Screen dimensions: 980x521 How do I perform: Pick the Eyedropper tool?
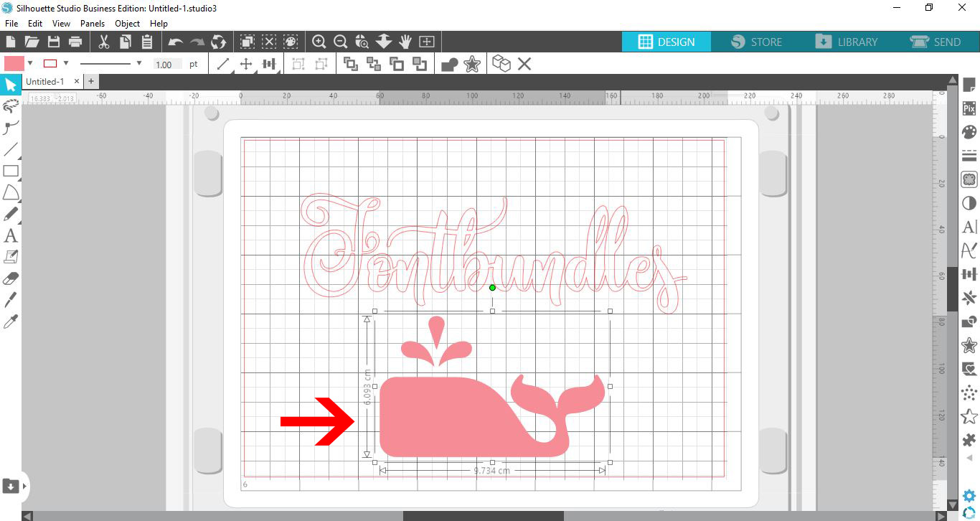tap(11, 321)
